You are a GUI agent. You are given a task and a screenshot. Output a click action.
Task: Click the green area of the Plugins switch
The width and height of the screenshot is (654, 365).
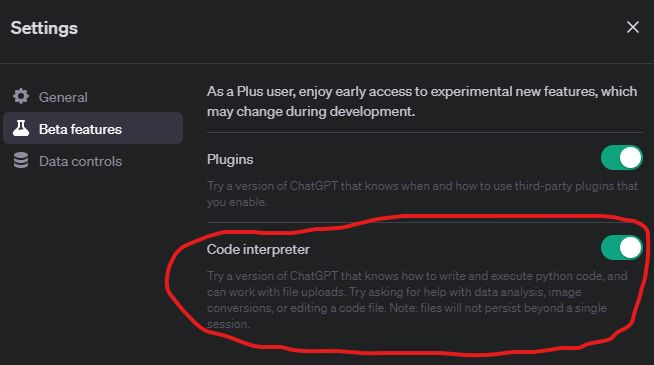pyautogui.click(x=610, y=158)
